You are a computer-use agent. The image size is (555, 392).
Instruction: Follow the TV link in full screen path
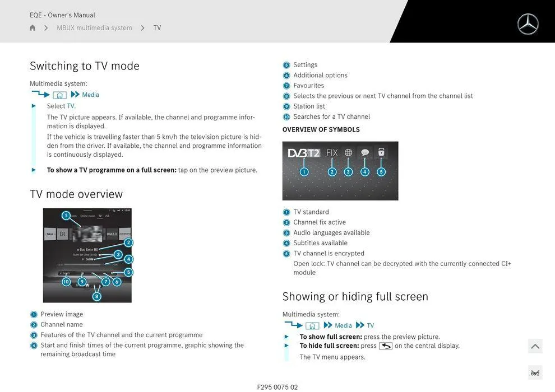tap(370, 326)
